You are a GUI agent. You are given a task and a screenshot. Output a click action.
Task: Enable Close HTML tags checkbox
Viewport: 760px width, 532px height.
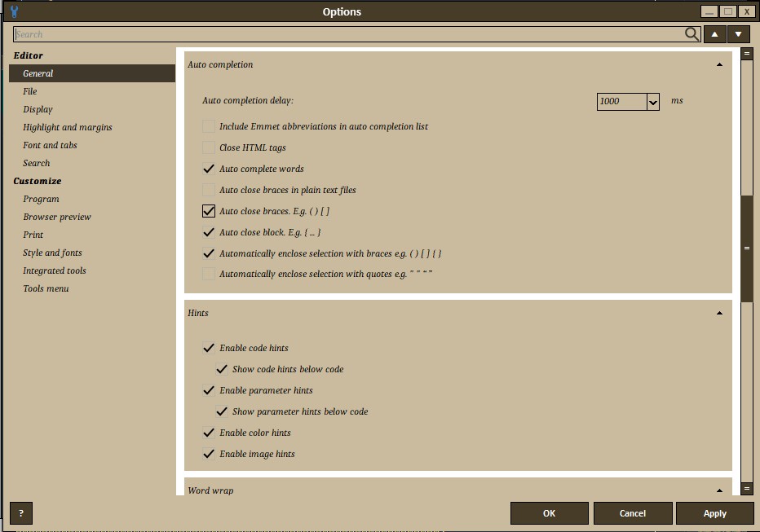coord(209,148)
